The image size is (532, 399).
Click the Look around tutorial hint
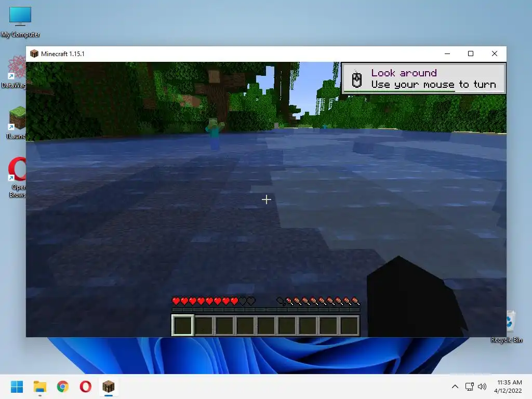coord(423,78)
